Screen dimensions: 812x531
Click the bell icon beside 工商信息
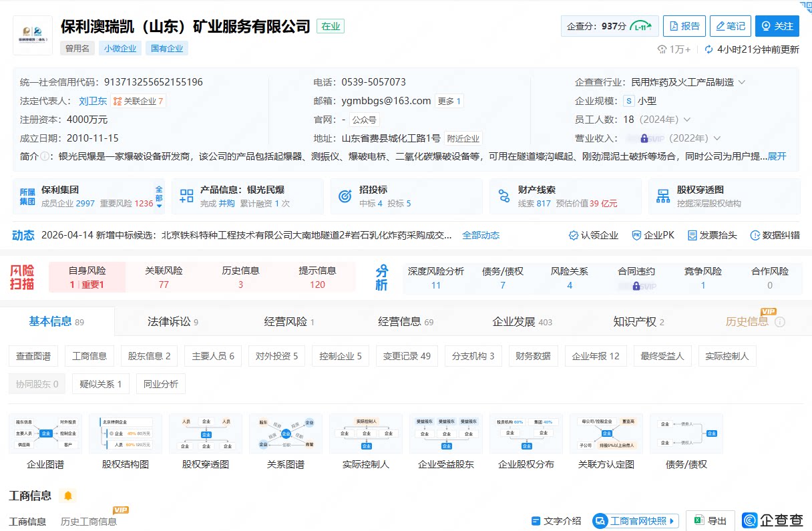67,496
